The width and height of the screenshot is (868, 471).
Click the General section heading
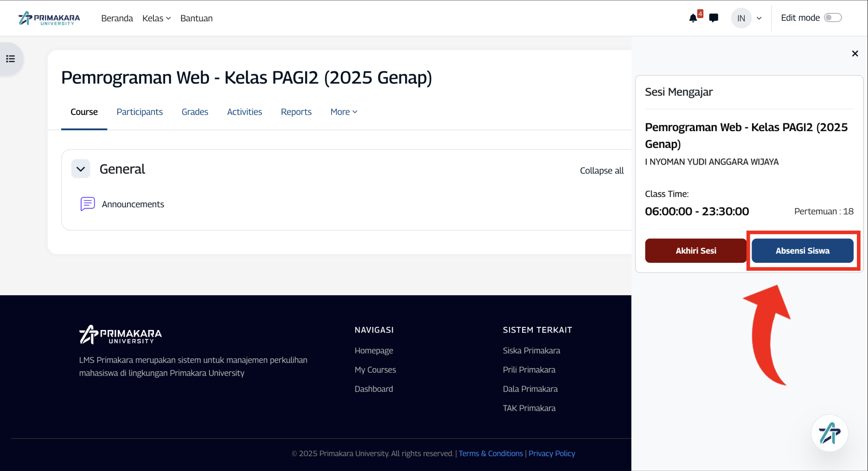122,169
